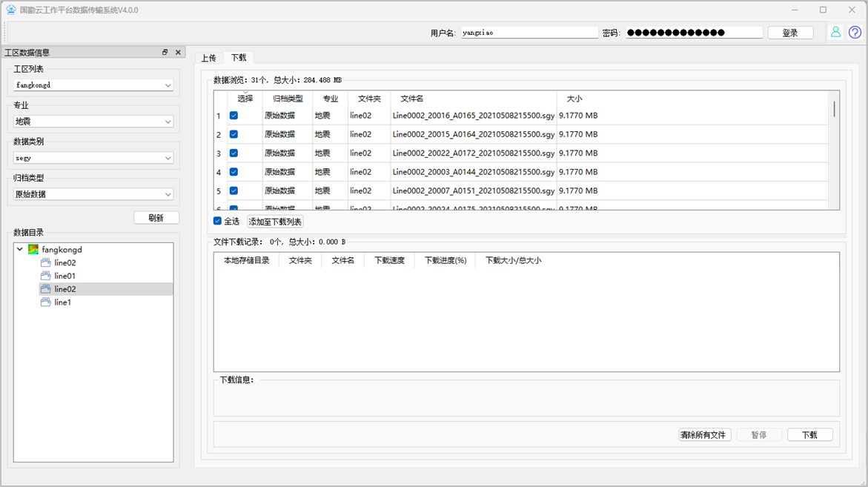Toggle the 全选 select-all checkbox
Image resolution: width=868 pixels, height=487 pixels.
pyautogui.click(x=217, y=221)
